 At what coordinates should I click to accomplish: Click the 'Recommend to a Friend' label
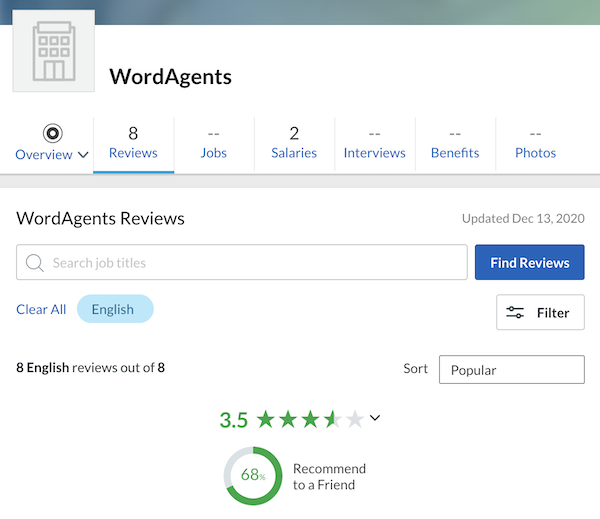click(329, 477)
